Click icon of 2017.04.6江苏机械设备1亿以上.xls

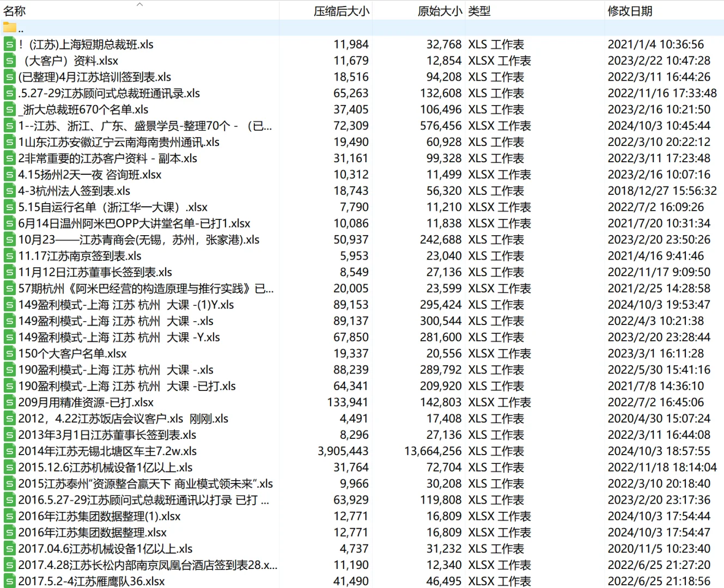pos(10,549)
